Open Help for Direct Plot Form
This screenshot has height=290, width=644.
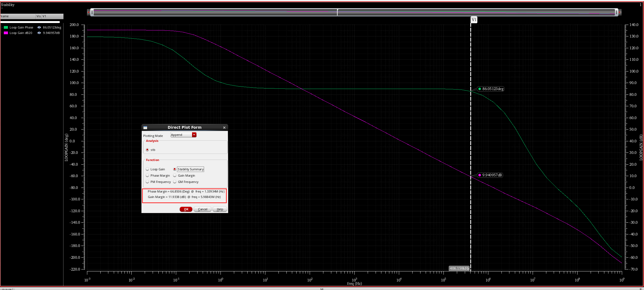[220, 209]
